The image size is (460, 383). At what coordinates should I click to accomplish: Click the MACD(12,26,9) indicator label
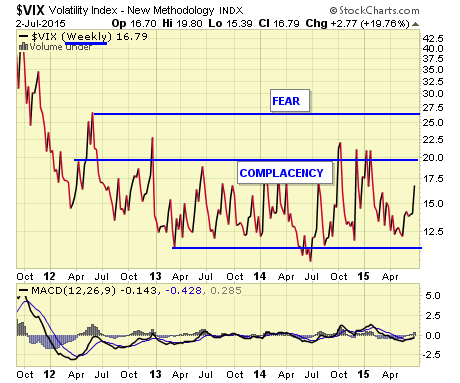click(x=73, y=291)
